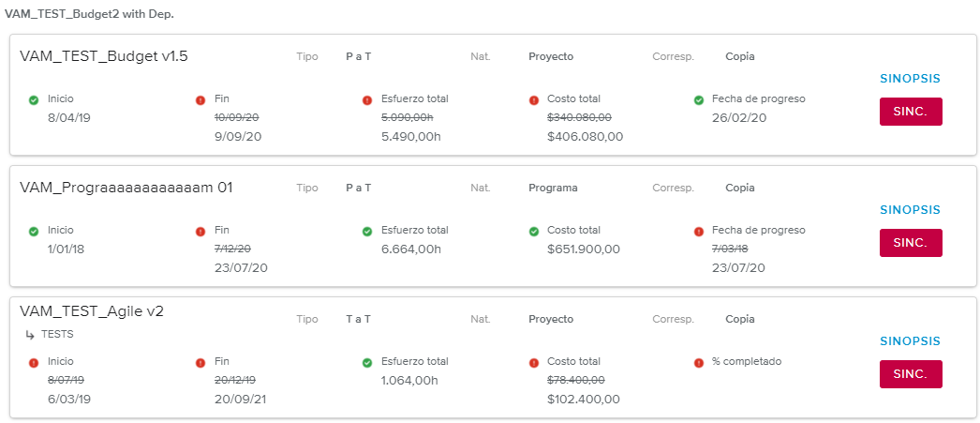Screen dimensions: 980x423
Task: Click green check icon for $651.900,00 Costo total
Action: point(533,231)
